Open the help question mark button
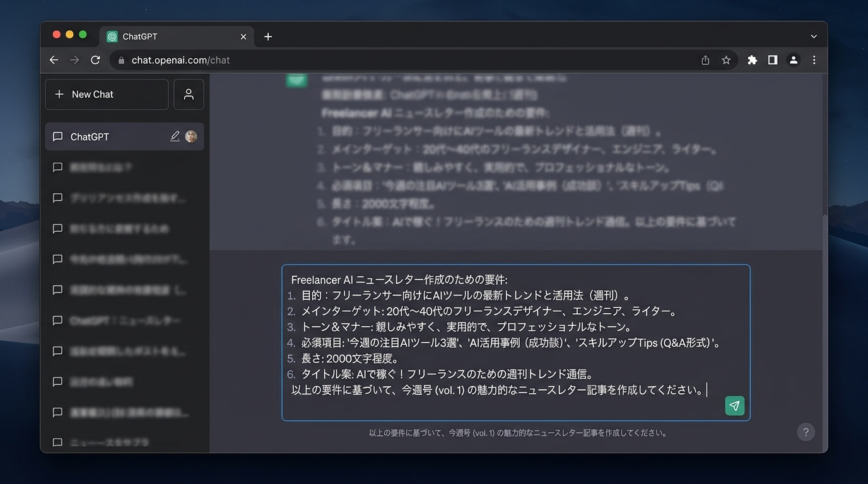The width and height of the screenshot is (868, 484). pyautogui.click(x=806, y=432)
